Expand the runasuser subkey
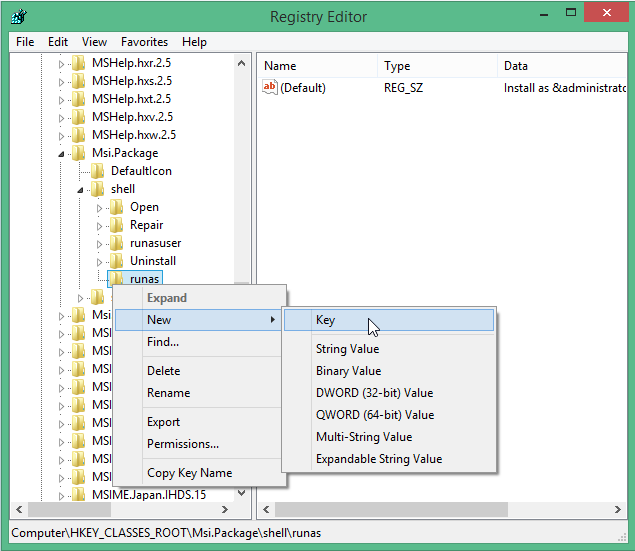Image resolution: width=635 pixels, height=551 pixels. pos(99,244)
